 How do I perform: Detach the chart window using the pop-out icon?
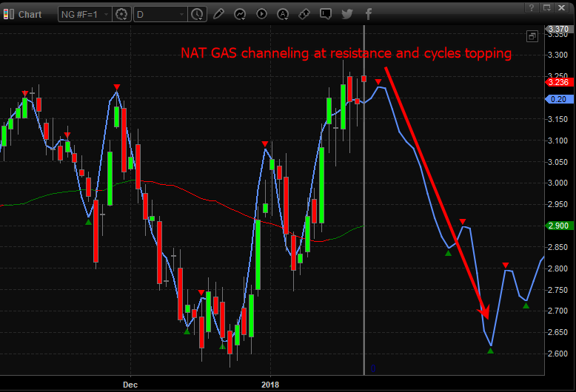546,7
